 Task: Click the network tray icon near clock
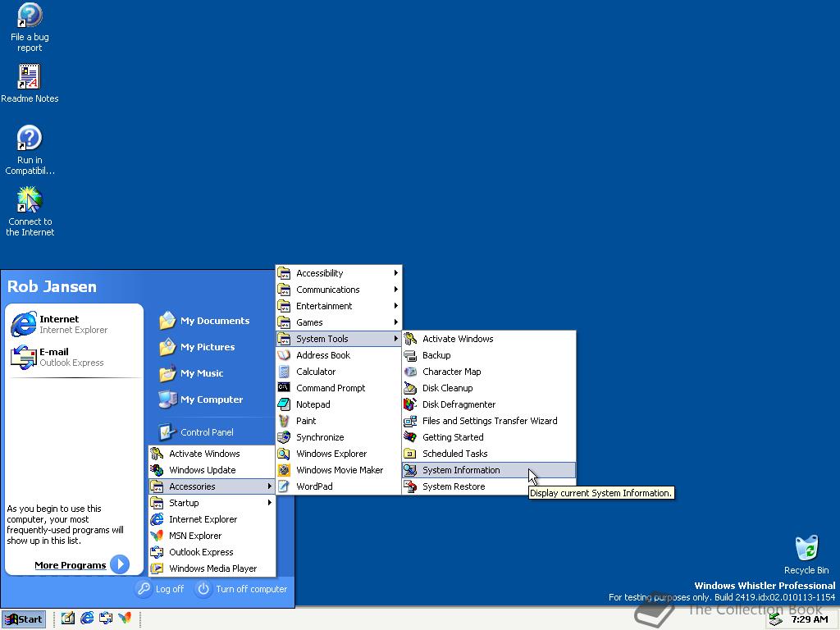(x=775, y=619)
